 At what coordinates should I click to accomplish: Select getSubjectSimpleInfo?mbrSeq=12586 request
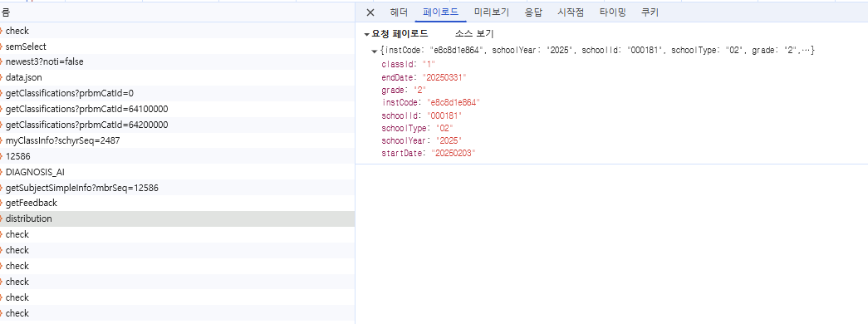177,188
